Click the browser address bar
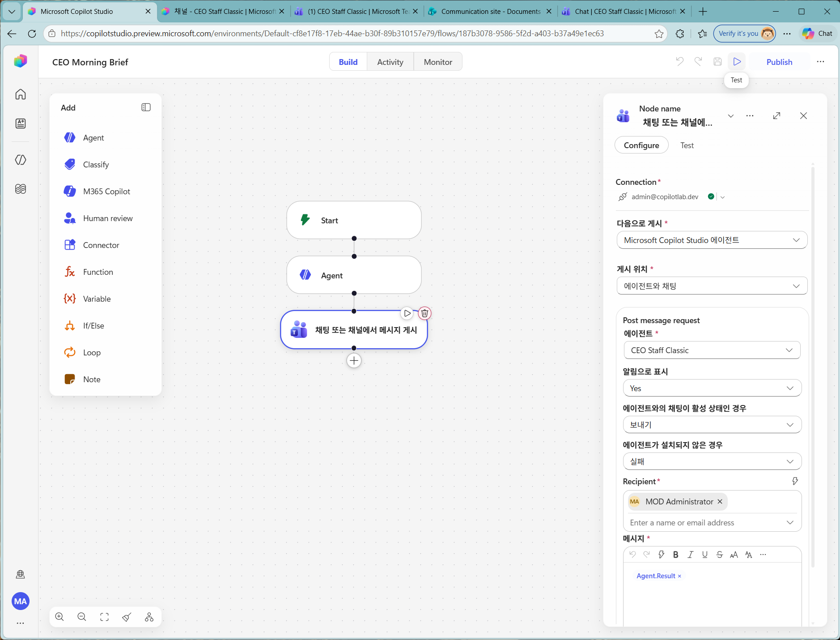 pyautogui.click(x=353, y=34)
